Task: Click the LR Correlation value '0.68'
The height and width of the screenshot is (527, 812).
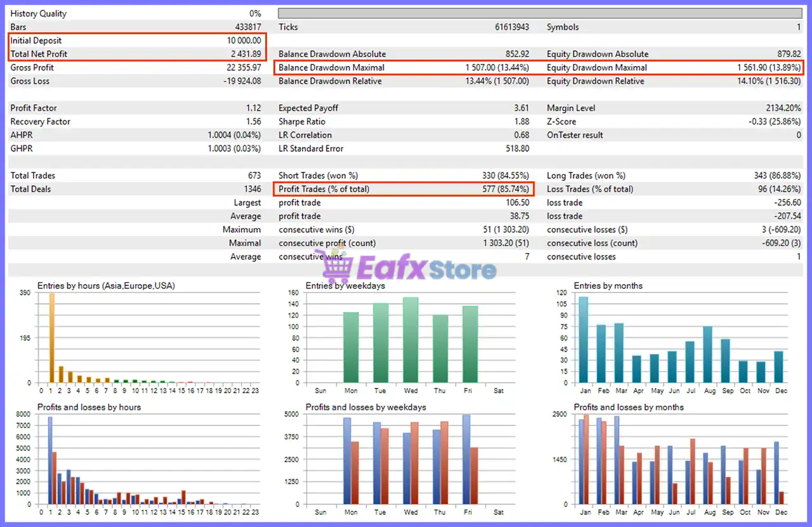Action: click(521, 135)
